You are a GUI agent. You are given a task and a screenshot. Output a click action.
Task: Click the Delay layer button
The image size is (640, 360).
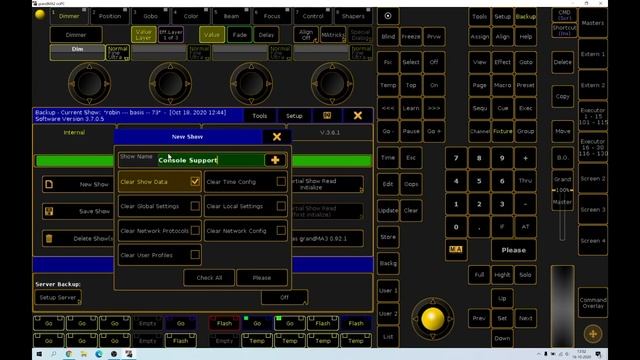click(266, 35)
